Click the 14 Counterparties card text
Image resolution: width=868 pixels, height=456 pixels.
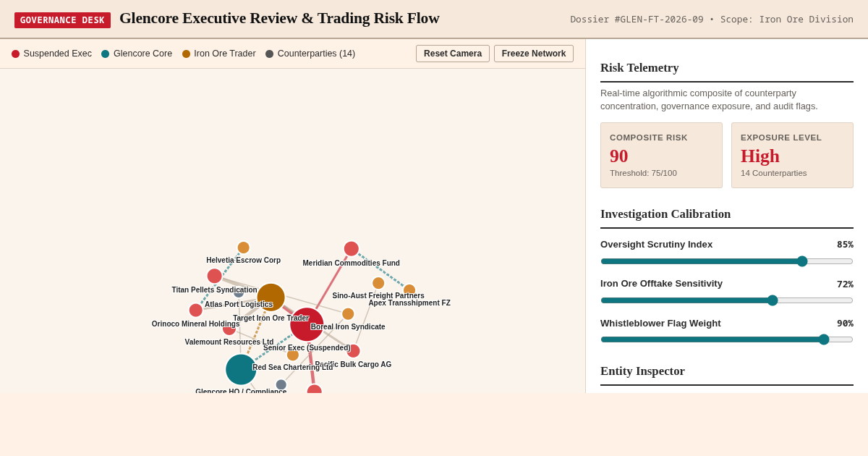(x=773, y=173)
